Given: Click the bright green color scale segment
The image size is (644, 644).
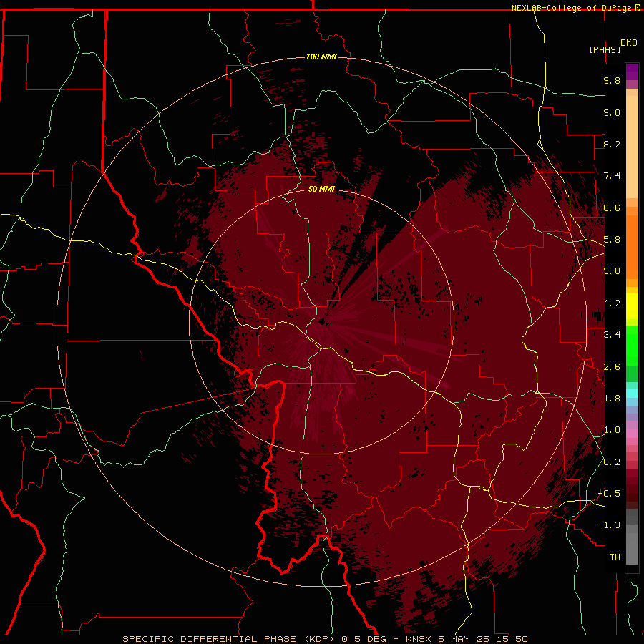Looking at the screenshot, I should (632, 346).
